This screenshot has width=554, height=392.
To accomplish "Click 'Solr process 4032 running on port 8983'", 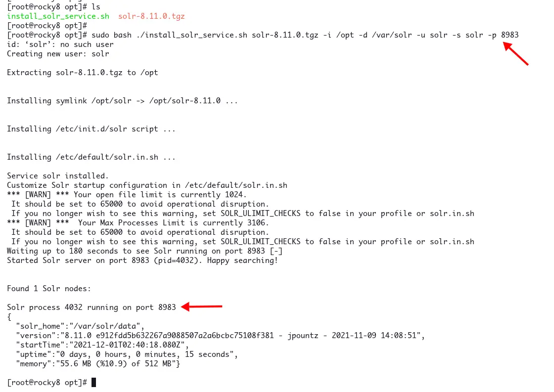I will (92, 307).
